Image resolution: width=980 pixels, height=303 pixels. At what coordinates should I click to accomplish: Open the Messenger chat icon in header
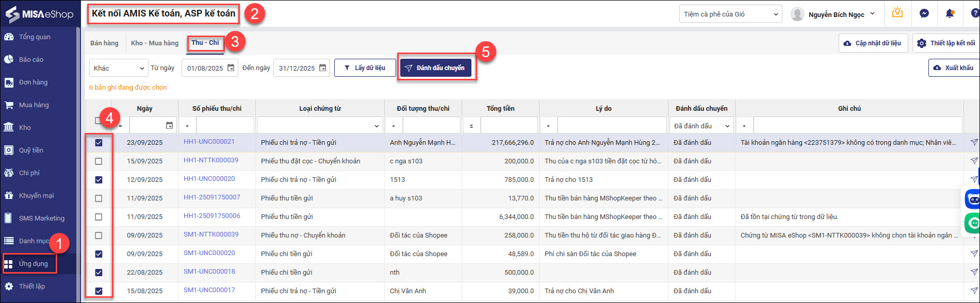pos(924,14)
